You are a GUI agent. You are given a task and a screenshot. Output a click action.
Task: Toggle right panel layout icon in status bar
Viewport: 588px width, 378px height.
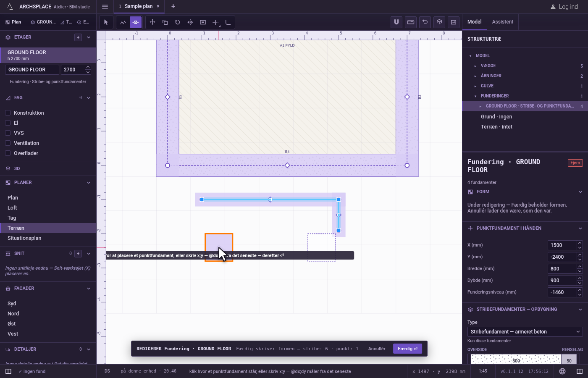[580, 371]
